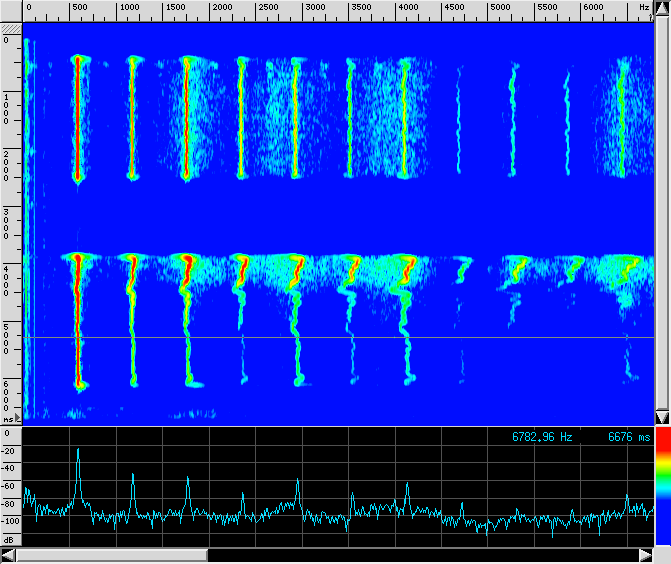
Task: Click the horizontal scrollbar thumb
Action: coord(111,555)
